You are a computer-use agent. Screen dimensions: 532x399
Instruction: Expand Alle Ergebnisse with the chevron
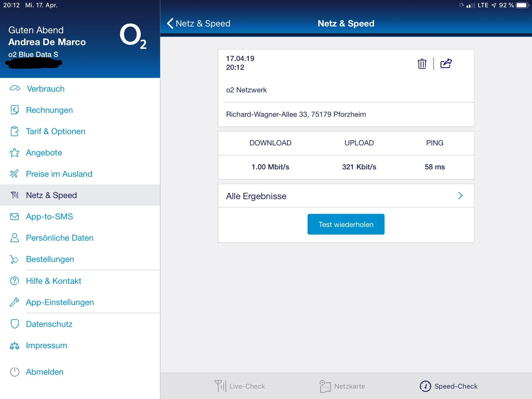click(460, 196)
